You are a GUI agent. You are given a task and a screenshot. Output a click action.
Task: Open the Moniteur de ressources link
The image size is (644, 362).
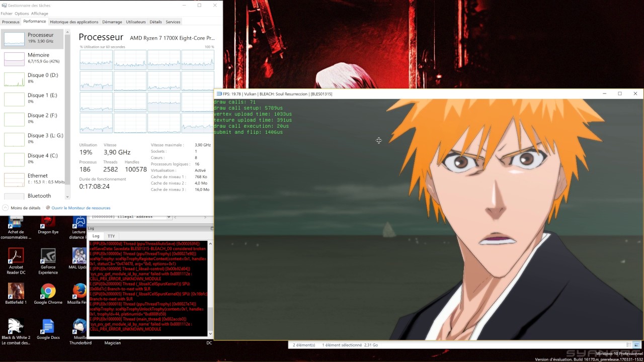(81, 208)
